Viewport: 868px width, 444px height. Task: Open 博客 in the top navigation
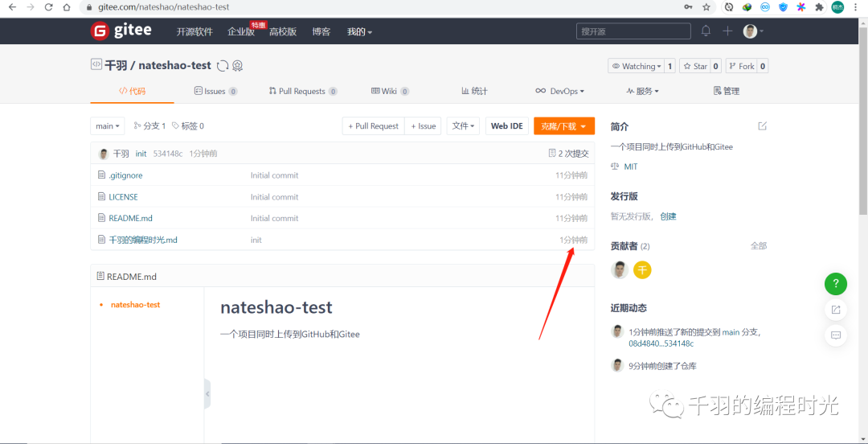coord(321,31)
